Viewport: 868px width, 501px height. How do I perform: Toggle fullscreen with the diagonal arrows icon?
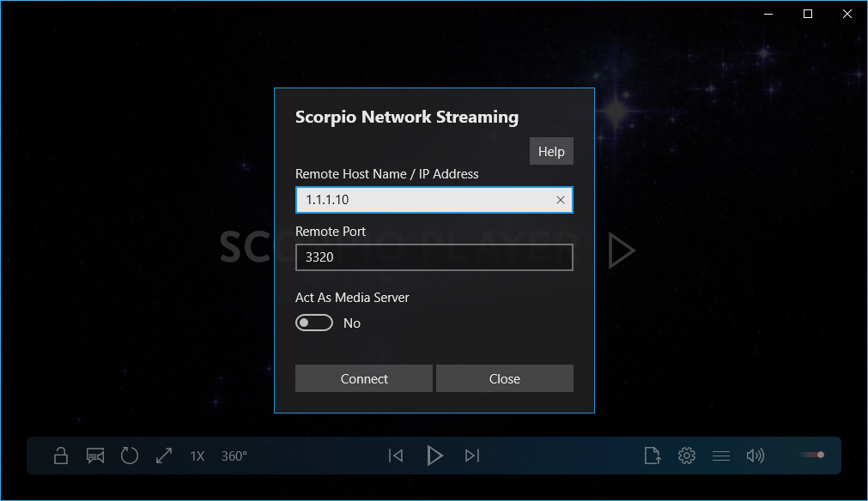pyautogui.click(x=164, y=456)
